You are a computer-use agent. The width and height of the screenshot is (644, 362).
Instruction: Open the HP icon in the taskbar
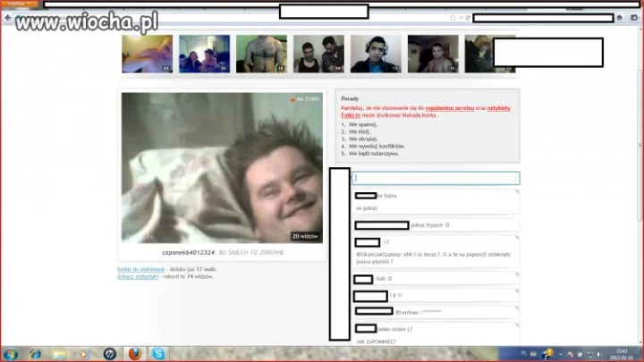[x=110, y=353]
